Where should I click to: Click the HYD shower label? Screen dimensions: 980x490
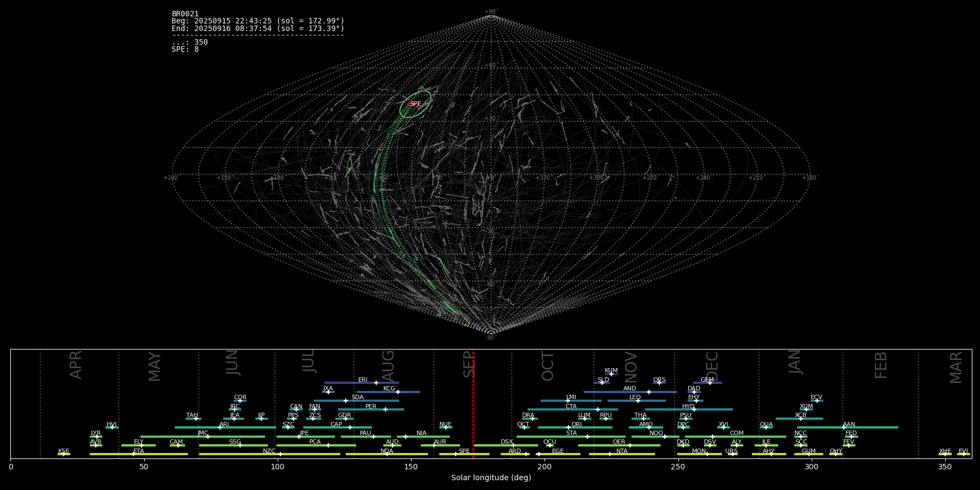pyautogui.click(x=688, y=406)
